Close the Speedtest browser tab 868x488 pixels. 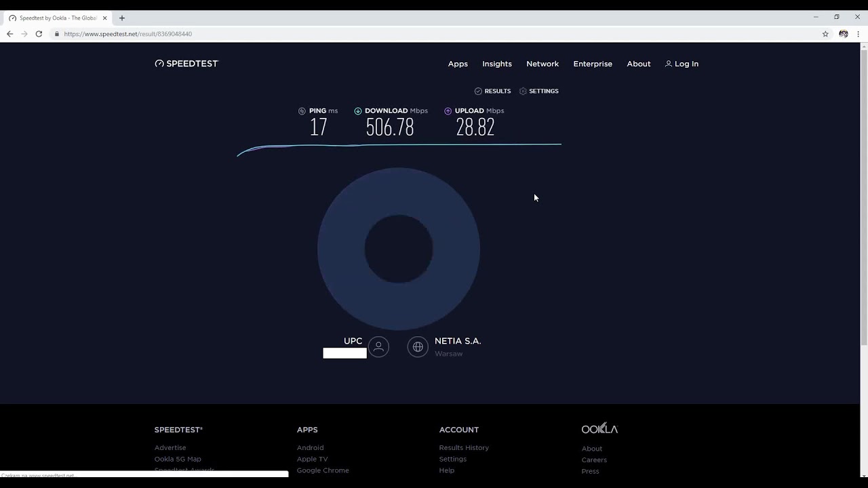(x=105, y=18)
